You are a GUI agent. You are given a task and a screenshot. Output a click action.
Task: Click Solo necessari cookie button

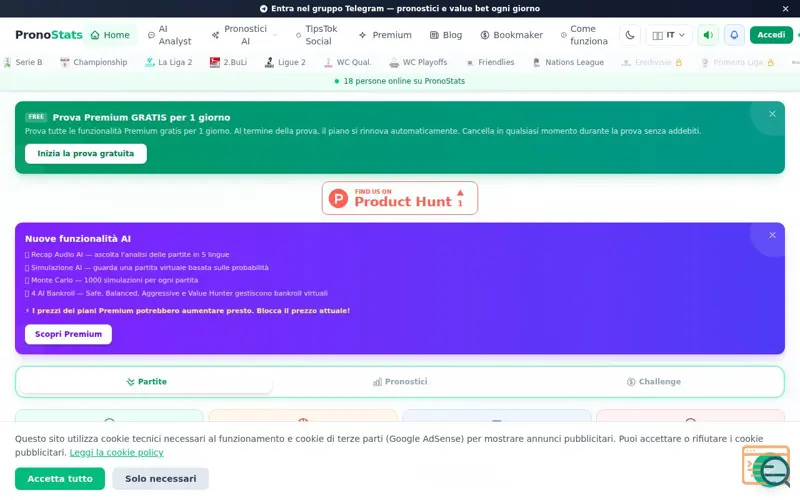pyautogui.click(x=161, y=479)
